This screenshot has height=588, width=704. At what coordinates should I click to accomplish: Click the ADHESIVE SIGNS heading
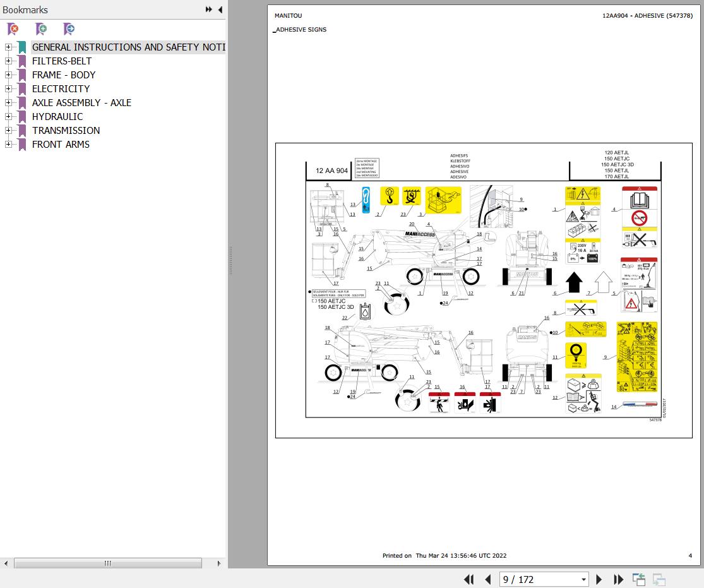click(x=301, y=30)
